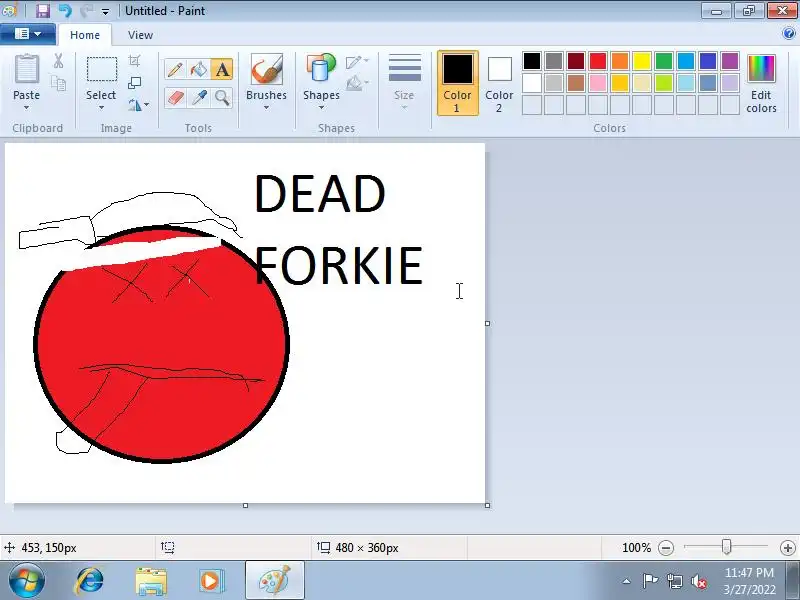Click the Brushes tool icon
The width and height of the screenshot is (800, 600).
pyautogui.click(x=266, y=69)
